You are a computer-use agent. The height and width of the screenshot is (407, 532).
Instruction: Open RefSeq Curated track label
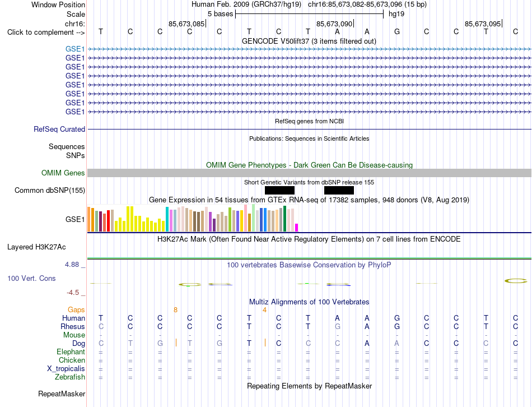pyautogui.click(x=59, y=129)
